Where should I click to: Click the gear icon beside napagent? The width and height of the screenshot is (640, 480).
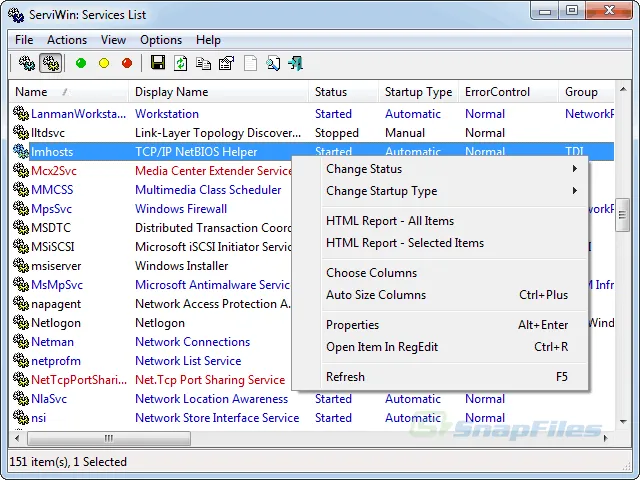(20, 303)
